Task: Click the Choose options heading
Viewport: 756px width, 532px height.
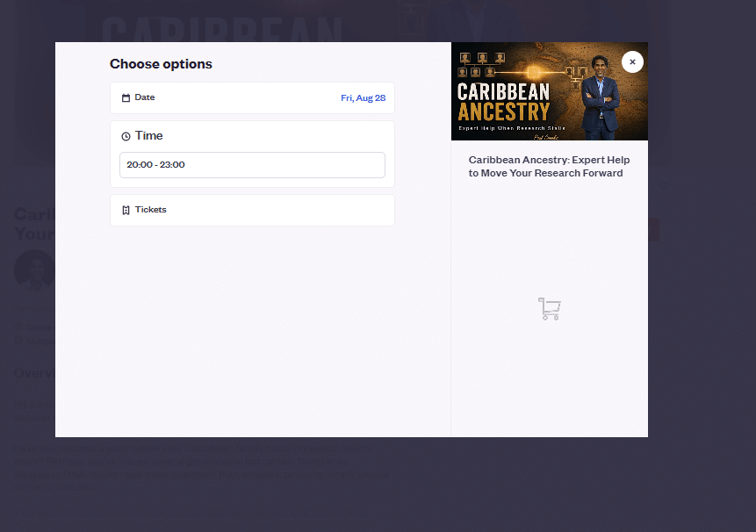Action: click(161, 64)
